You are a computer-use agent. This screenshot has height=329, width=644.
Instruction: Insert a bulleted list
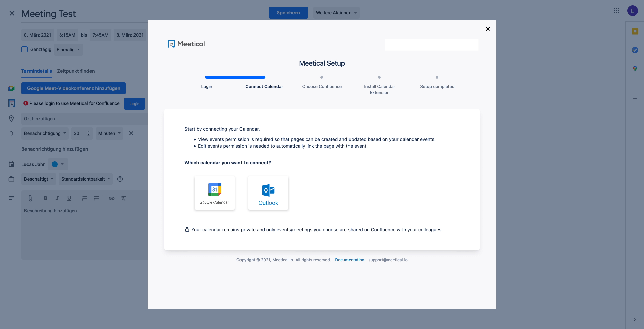97,198
